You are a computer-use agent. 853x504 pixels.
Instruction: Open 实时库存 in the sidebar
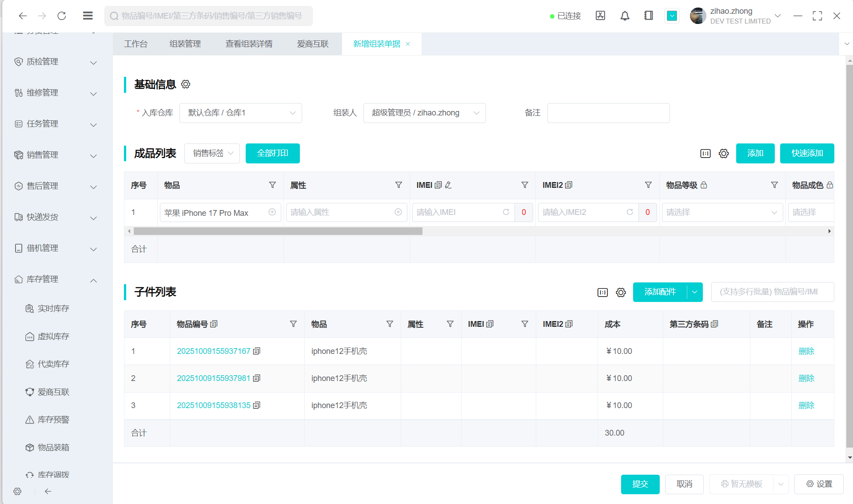click(x=53, y=309)
